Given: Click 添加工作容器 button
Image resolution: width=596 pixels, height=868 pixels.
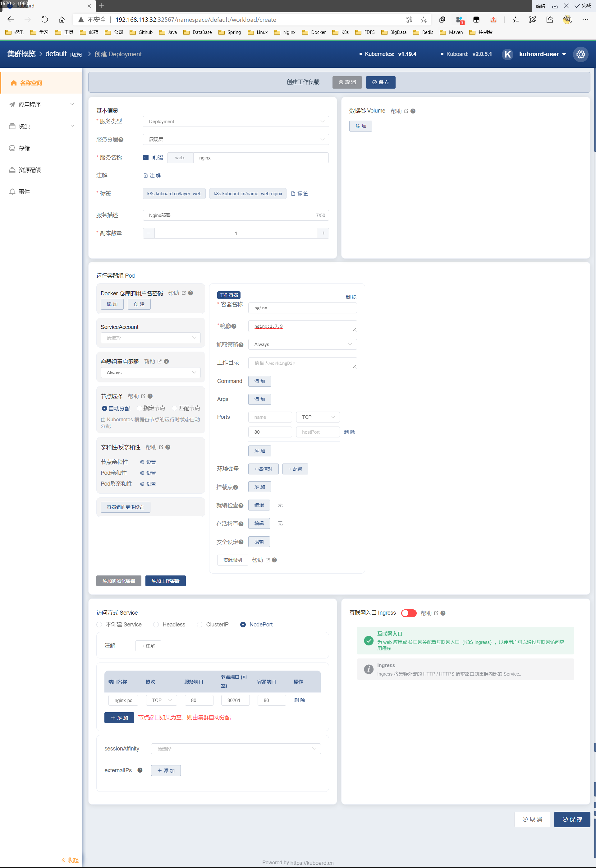Looking at the screenshot, I should click(x=165, y=581).
